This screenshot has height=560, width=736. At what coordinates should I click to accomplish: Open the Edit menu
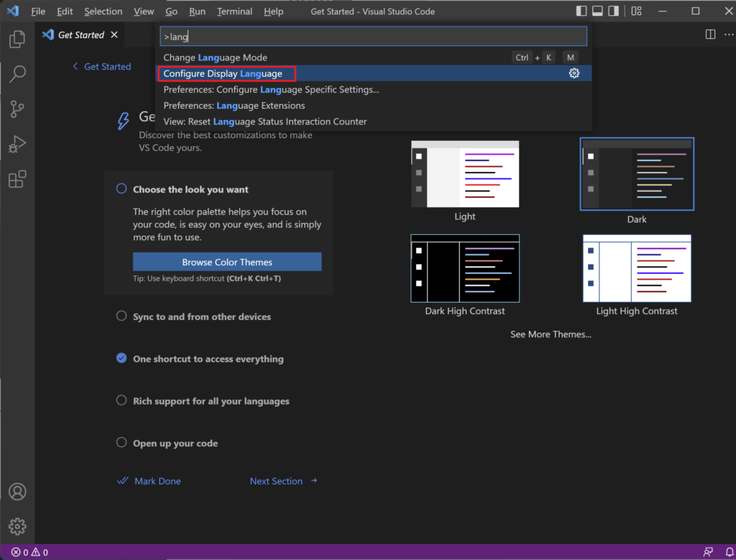click(65, 12)
